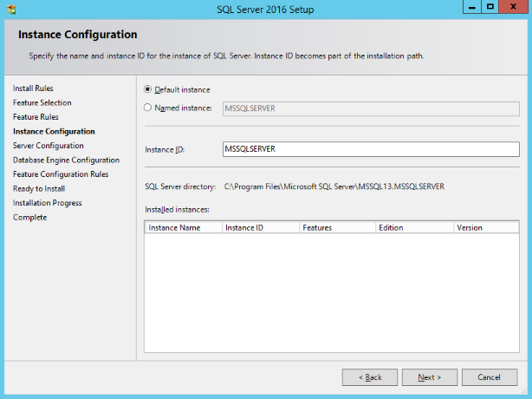Click the Features column header
Image resolution: width=532 pixels, height=399 pixels.
pyautogui.click(x=336, y=227)
